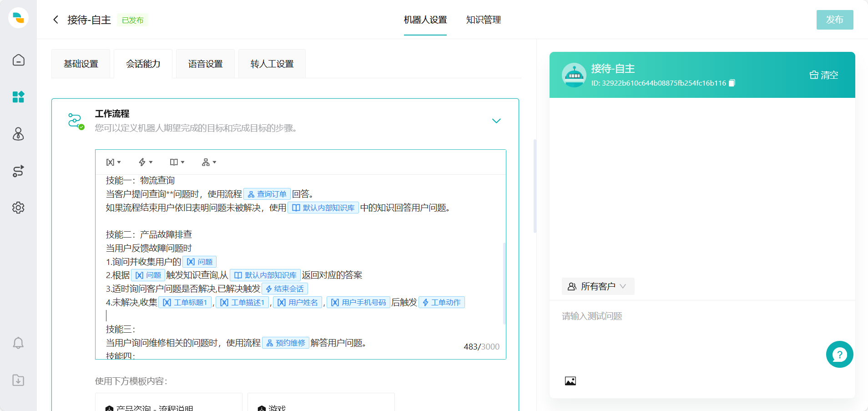Open the home page from the left sidebar
868x411 pixels.
pyautogui.click(x=18, y=60)
